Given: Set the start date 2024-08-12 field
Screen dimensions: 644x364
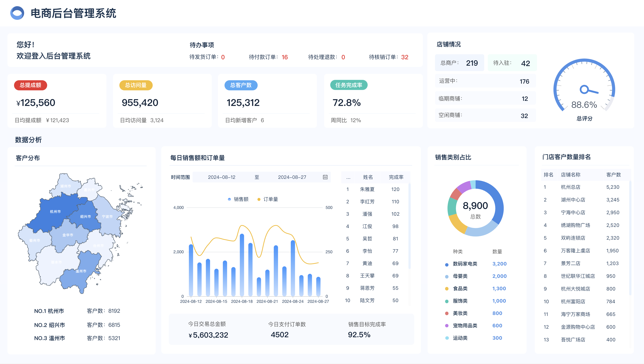Looking at the screenshot, I should (x=222, y=177).
